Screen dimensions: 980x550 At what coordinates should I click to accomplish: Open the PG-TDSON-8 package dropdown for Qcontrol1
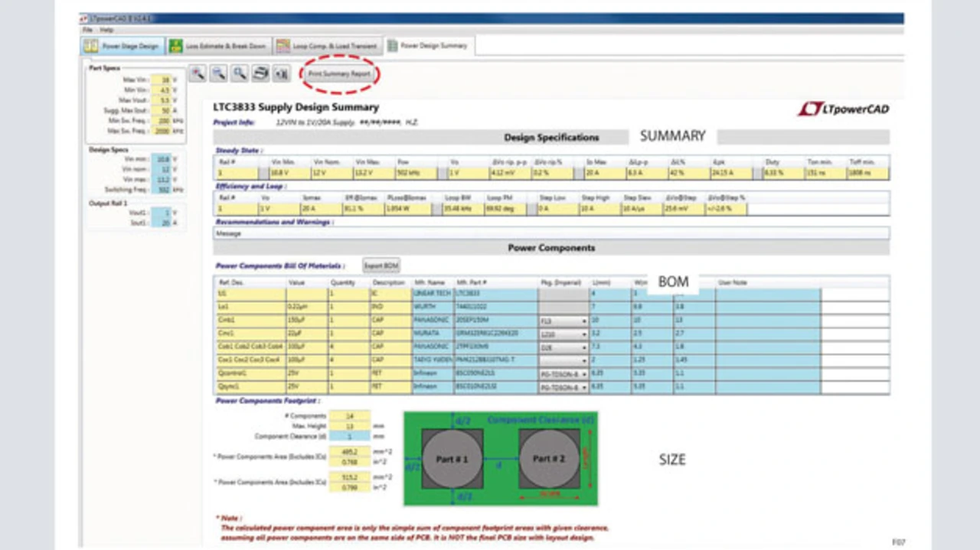pyautogui.click(x=583, y=374)
